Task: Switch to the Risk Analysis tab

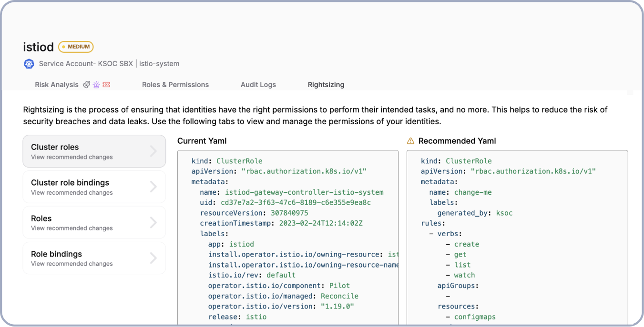Action: point(57,85)
